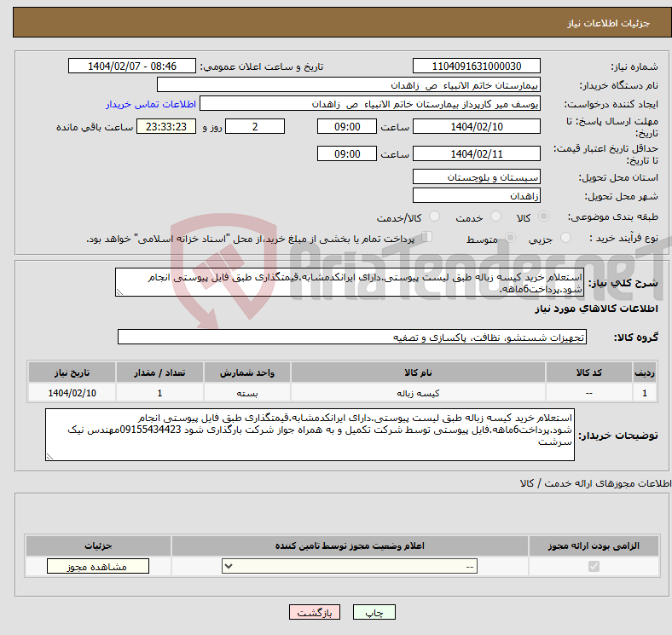The width and height of the screenshot is (672, 635).
Task: Click the اطلاعات کالاهای مورد نیاز heading
Action: point(596,309)
